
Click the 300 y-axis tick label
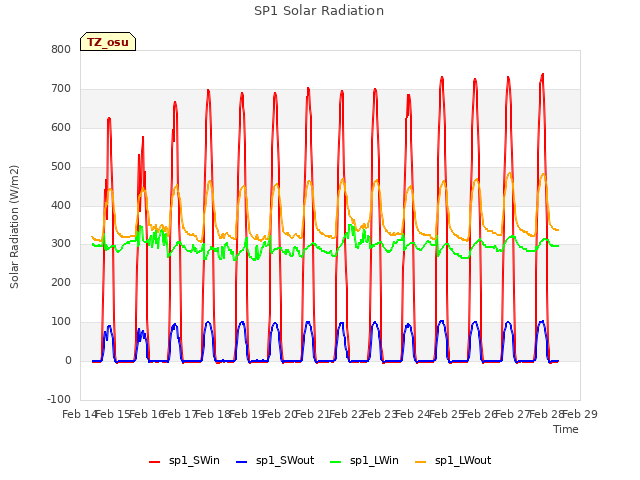[61, 244]
